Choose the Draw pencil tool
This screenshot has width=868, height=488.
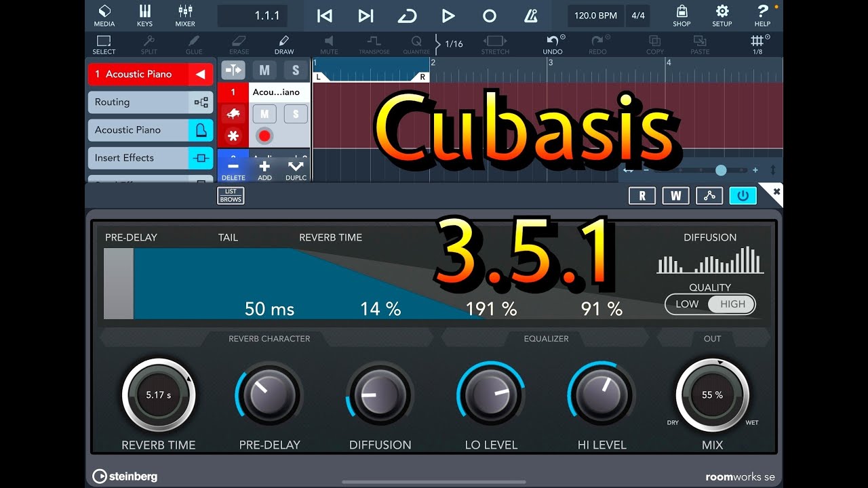click(284, 45)
